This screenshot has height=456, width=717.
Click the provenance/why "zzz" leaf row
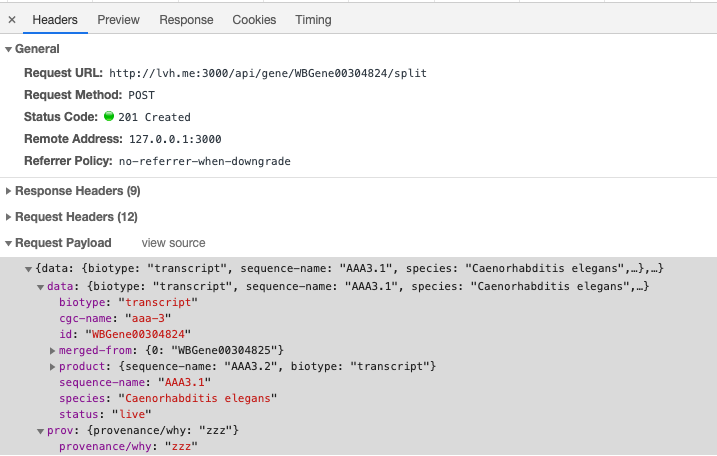click(x=128, y=446)
